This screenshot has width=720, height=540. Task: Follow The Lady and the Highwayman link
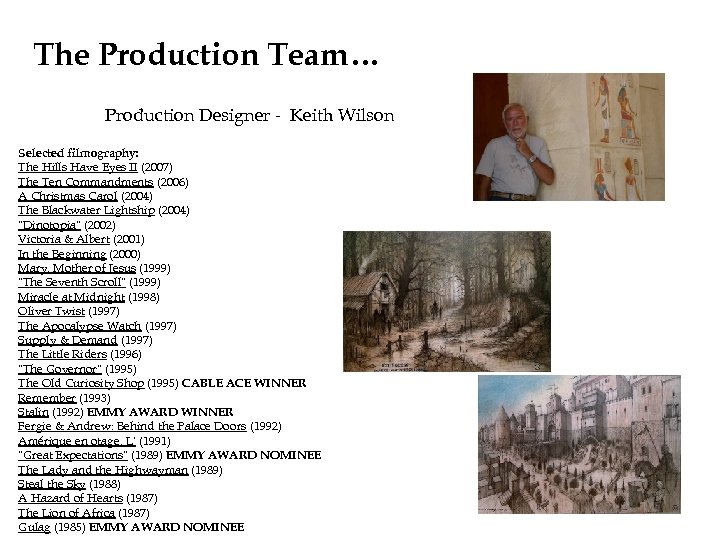[x=103, y=470]
